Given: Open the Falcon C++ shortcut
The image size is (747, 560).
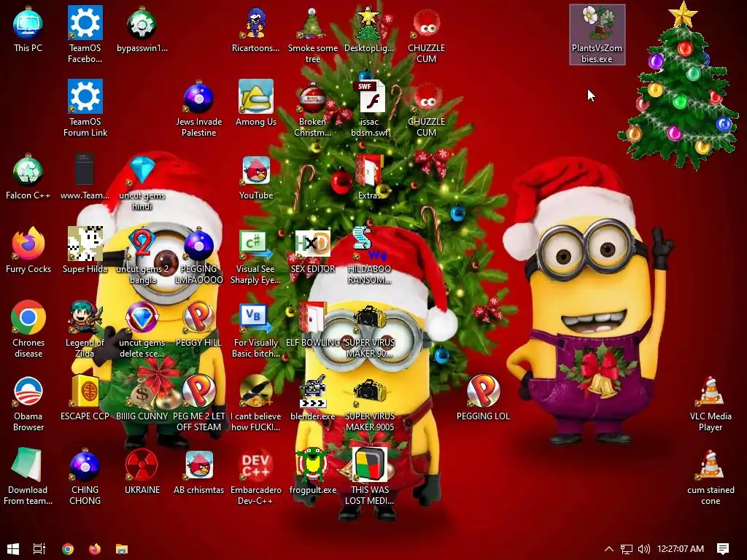Looking at the screenshot, I should (28, 177).
